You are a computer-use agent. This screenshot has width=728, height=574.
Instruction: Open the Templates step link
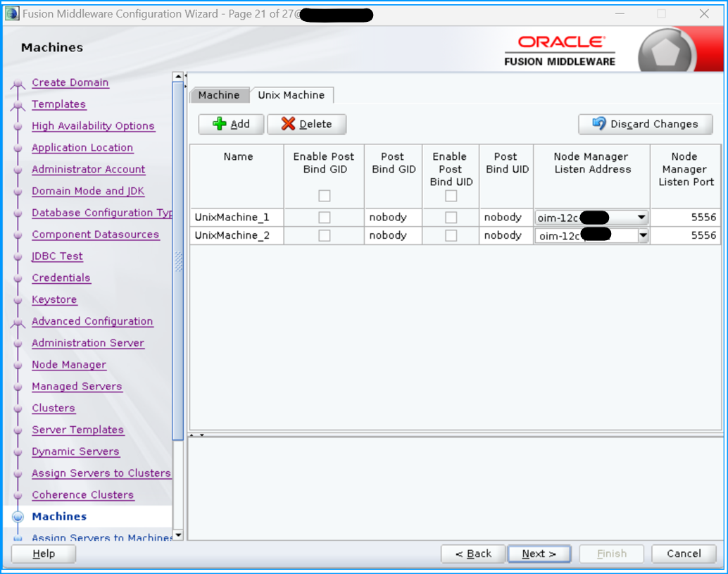[x=59, y=104]
